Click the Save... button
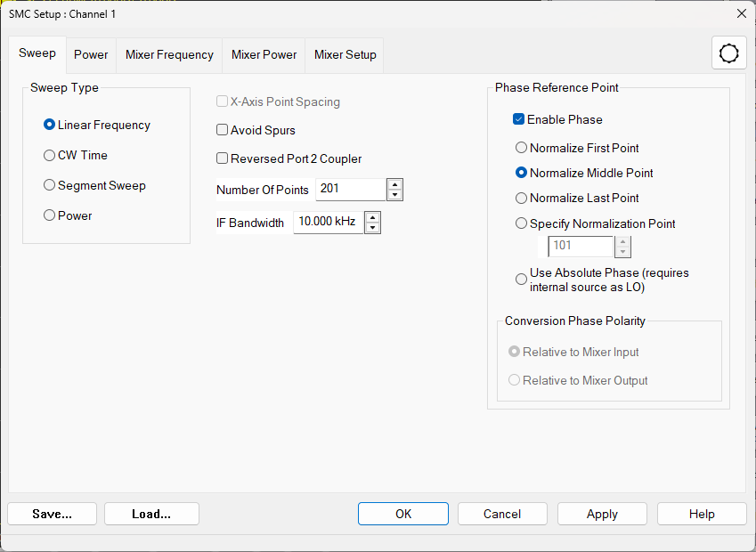The height and width of the screenshot is (552, 756). pos(52,514)
